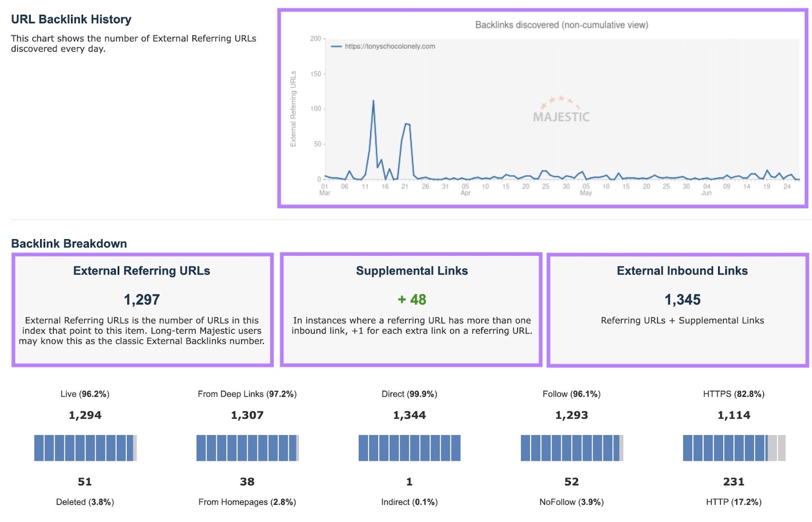The width and height of the screenshot is (812, 522).
Task: Click the From Deep Links (97.2%) label
Action: tap(247, 394)
